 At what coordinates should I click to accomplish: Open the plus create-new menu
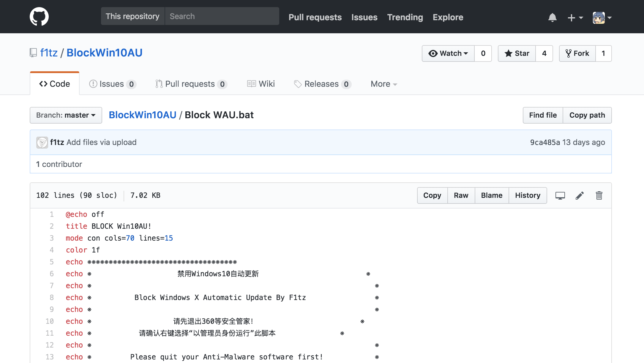tap(575, 18)
